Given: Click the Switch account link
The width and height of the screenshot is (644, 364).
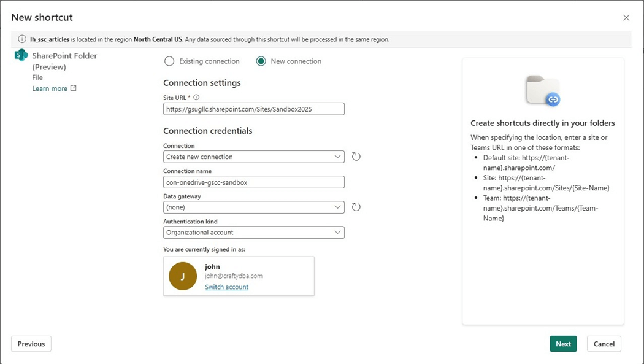Looking at the screenshot, I should [x=226, y=287].
